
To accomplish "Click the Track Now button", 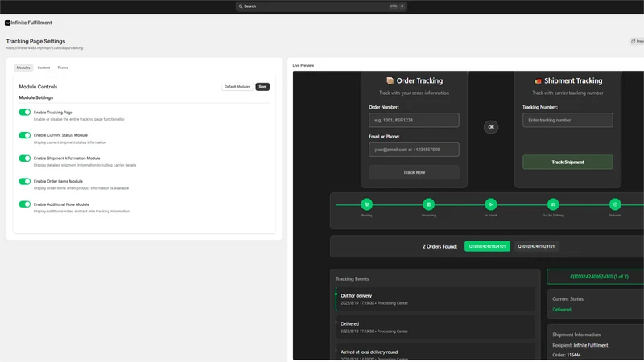I will point(414,172).
